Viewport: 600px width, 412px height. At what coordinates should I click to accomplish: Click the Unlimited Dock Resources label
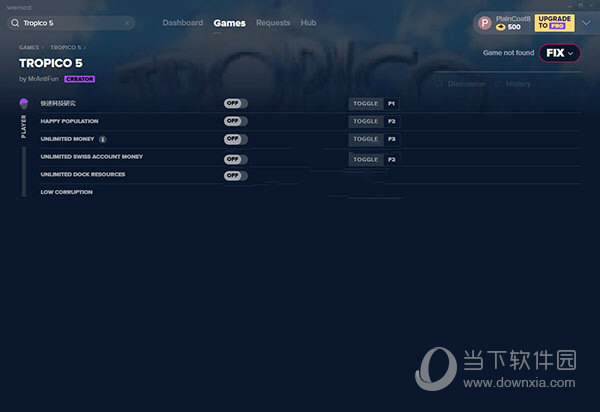[x=83, y=174]
